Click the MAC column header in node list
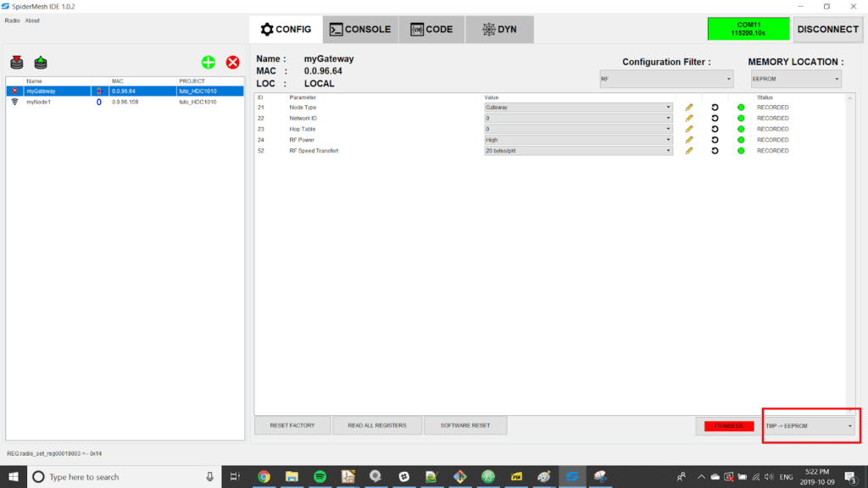Screen dimensions: 868x488 tap(117, 80)
